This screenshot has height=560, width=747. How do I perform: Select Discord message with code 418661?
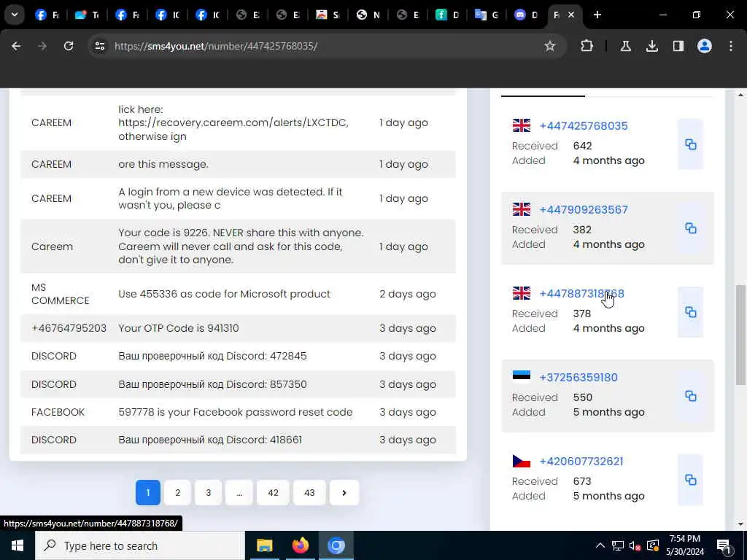[210, 440]
